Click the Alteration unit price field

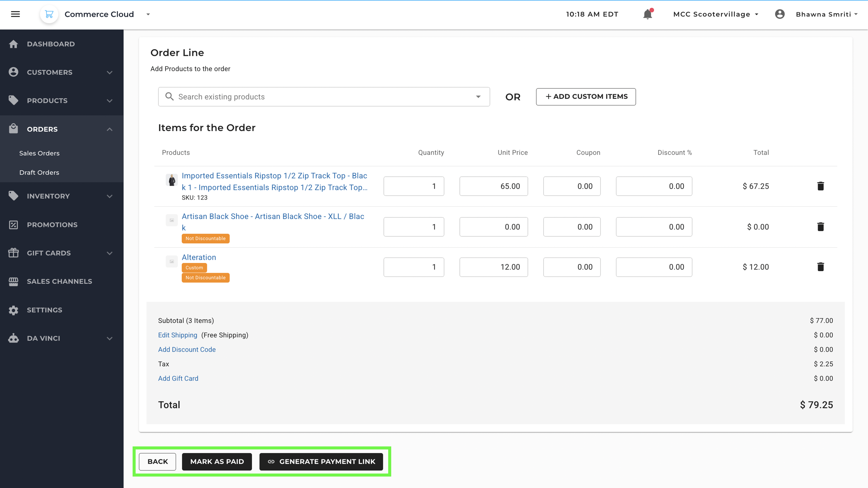493,267
